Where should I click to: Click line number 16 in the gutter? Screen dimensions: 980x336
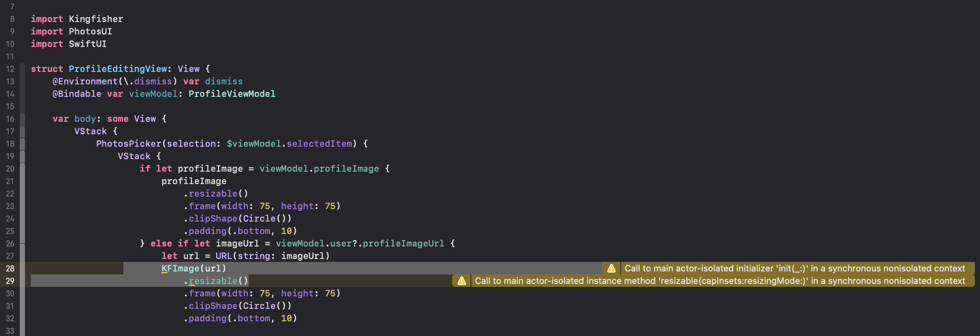point(10,119)
